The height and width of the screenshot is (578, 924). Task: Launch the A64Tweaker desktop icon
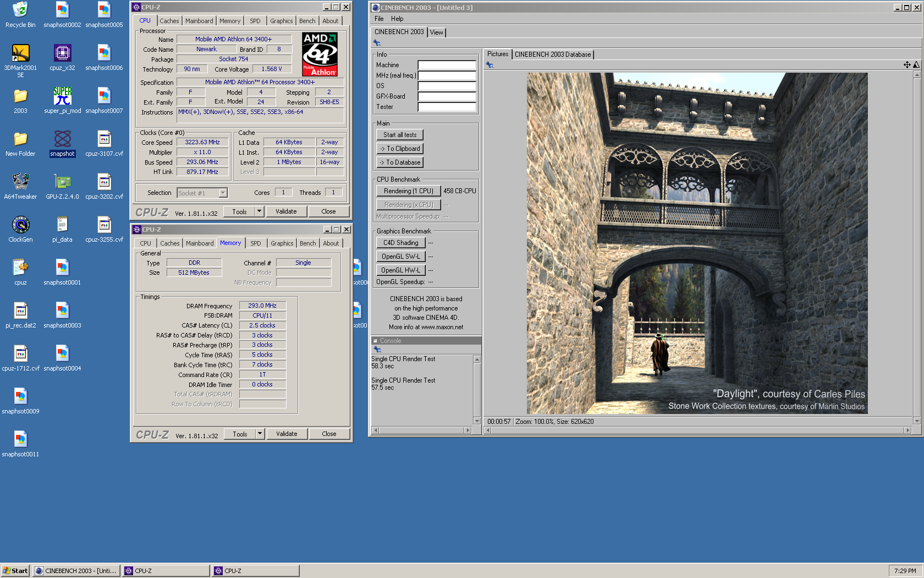click(20, 187)
